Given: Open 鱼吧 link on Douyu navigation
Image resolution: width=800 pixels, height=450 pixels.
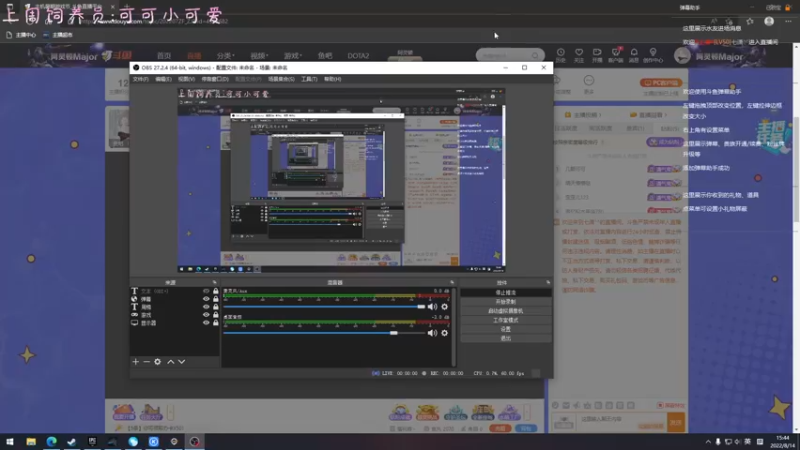Looking at the screenshot, I should 325,56.
